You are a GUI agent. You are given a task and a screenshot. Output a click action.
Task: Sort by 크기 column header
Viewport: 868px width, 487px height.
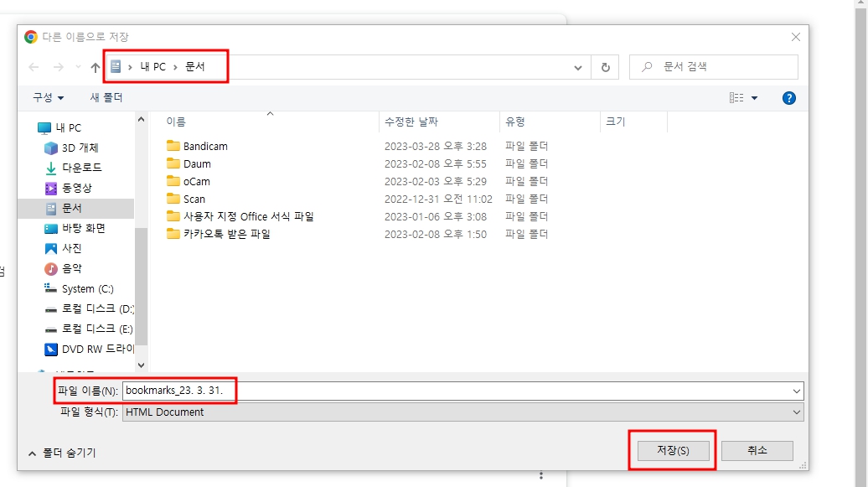616,122
